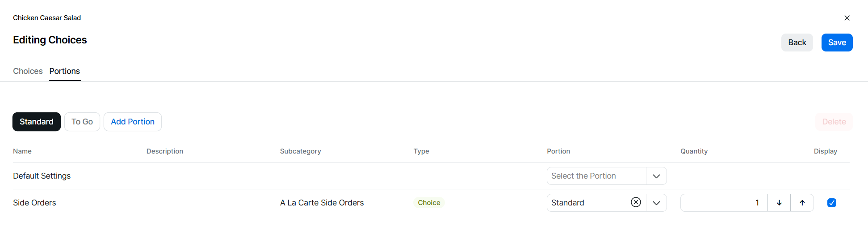Switch to the To Go portion
Viewport: 868px width, 235px height.
pos(82,122)
